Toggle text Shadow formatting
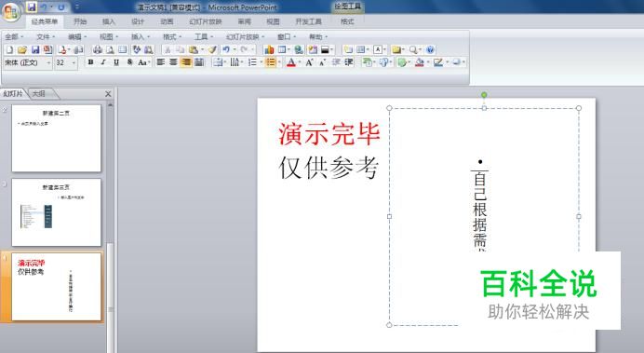The image size is (644, 353). pyautogui.click(x=129, y=62)
